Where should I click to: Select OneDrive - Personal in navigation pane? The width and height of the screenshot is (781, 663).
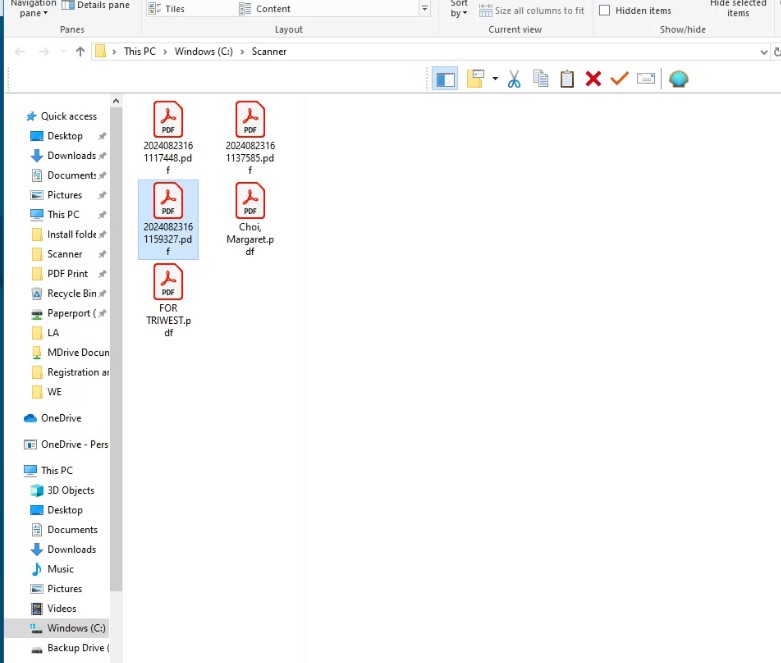click(x=66, y=444)
